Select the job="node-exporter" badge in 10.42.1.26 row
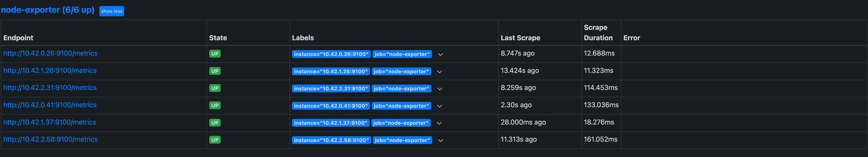The height and width of the screenshot is (157, 868). (401, 72)
